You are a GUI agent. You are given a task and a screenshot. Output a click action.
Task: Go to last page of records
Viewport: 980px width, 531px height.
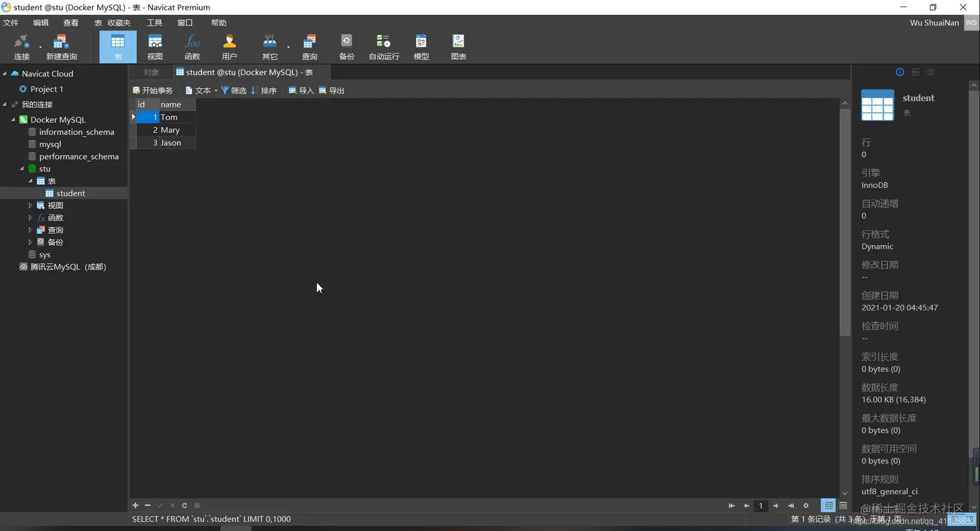[791, 506]
